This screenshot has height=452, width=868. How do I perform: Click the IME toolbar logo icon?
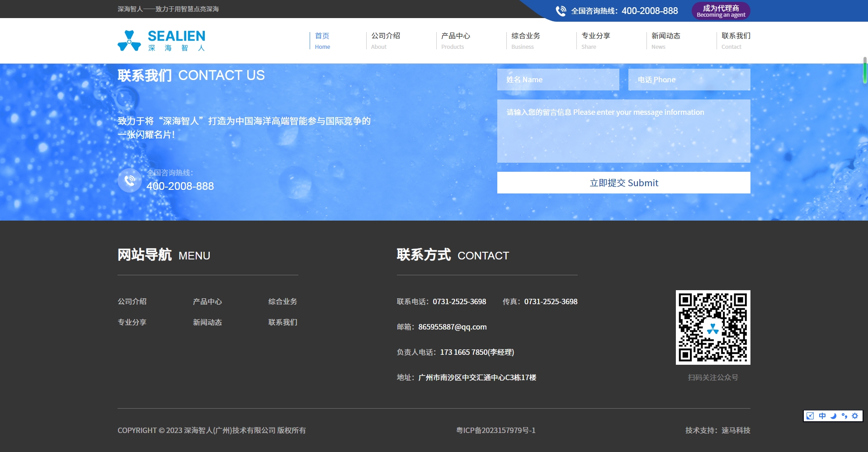click(810, 416)
